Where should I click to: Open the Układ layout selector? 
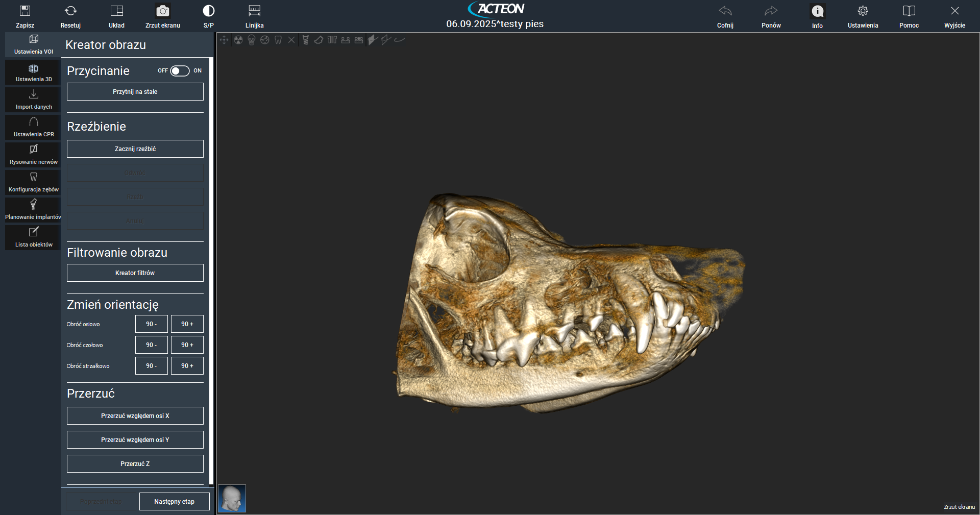pyautogui.click(x=116, y=11)
